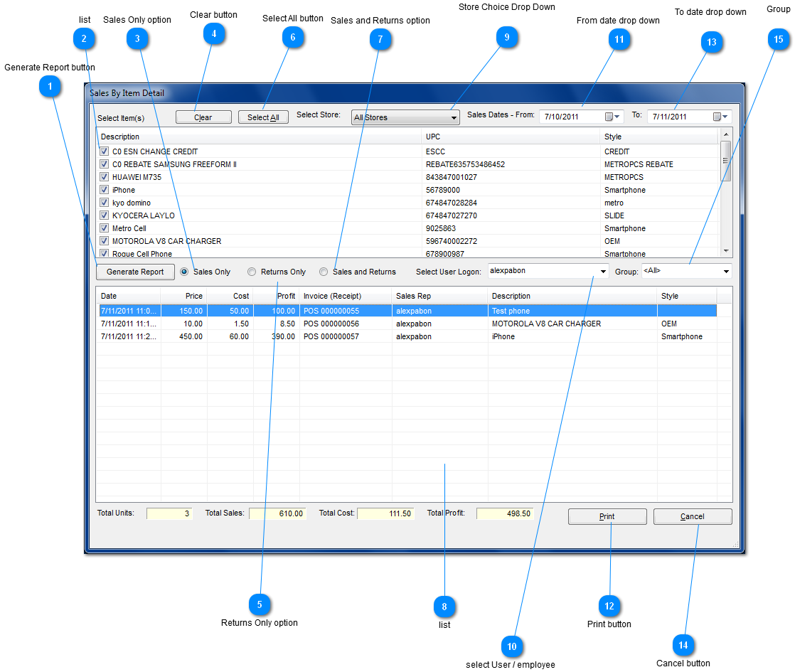Screen dimensions: 795x672
Task: Uncheck the iPhone item checkbox
Action: point(104,189)
